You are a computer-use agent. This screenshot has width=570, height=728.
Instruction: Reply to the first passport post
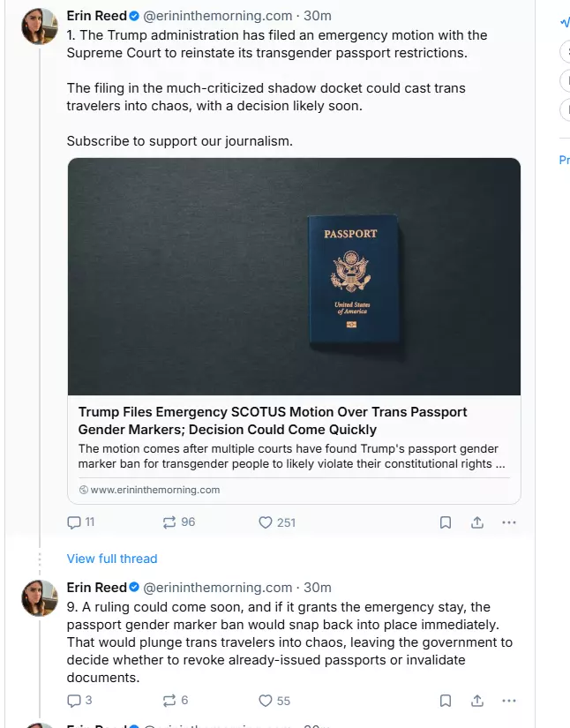75,522
